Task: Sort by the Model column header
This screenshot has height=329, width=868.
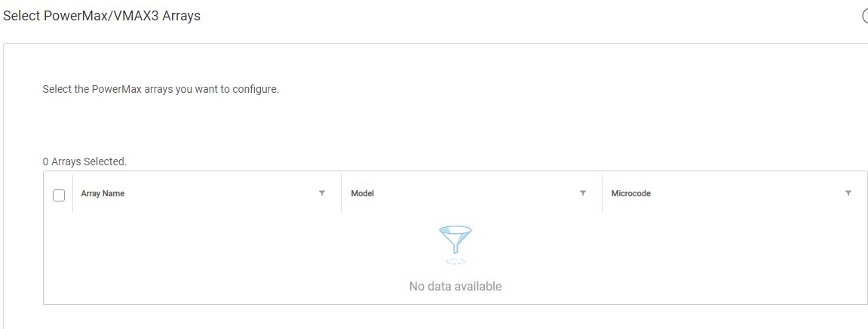Action: [x=363, y=194]
